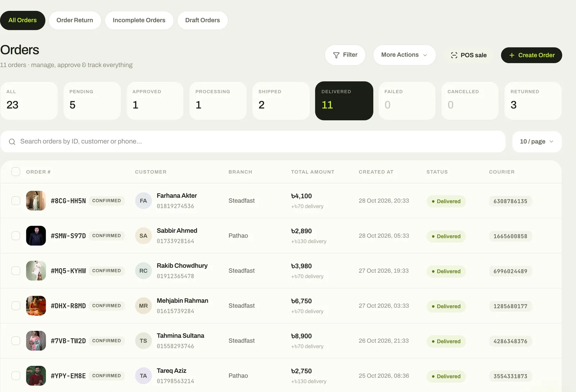Sort by the CREATED AT column header

[x=376, y=172]
